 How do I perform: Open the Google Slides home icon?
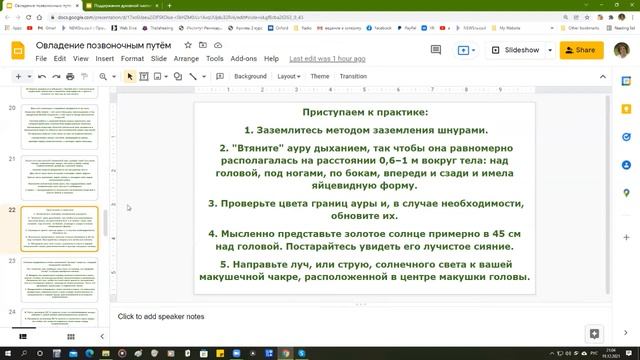pos(18,51)
